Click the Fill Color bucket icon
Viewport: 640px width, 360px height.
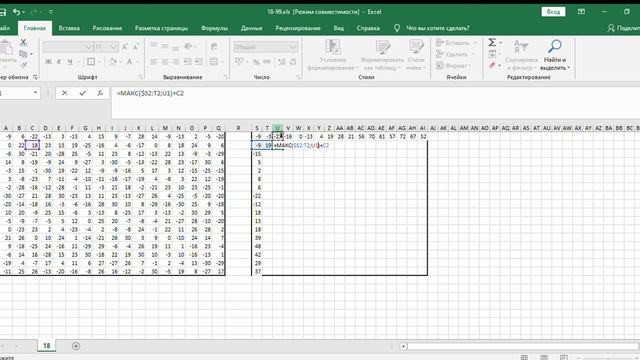pos(112,62)
